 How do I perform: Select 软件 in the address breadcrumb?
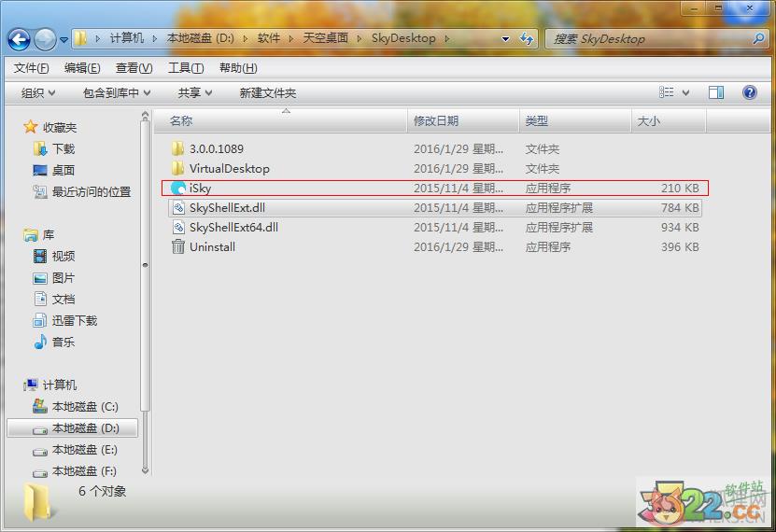tap(269, 38)
